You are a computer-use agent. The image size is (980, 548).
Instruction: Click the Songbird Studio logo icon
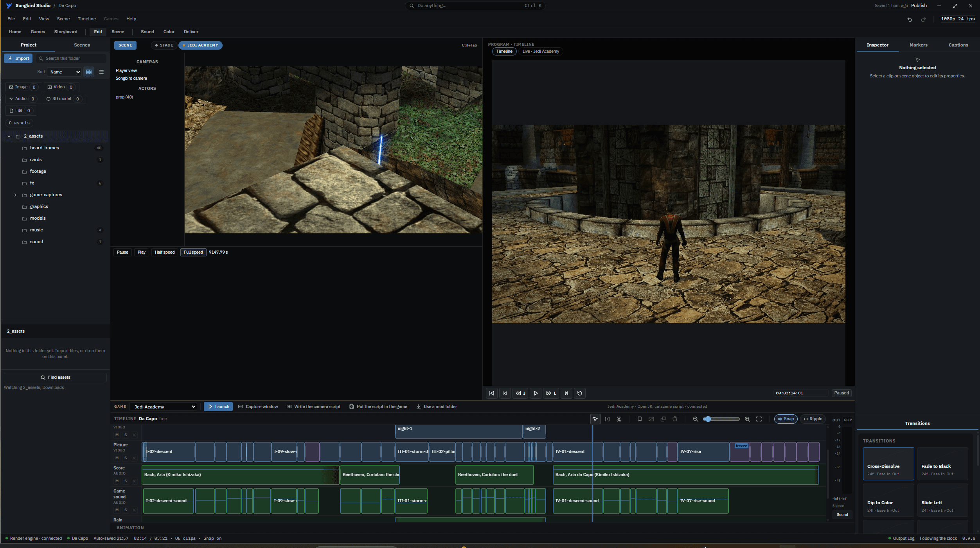[x=9, y=5]
